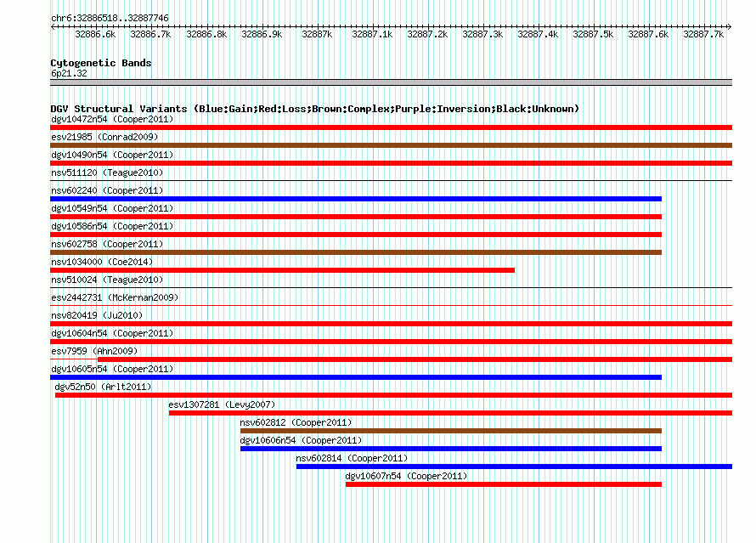This screenshot has width=756, height=543.
Task: Select the 6p21.32 band label
Action: [69, 73]
